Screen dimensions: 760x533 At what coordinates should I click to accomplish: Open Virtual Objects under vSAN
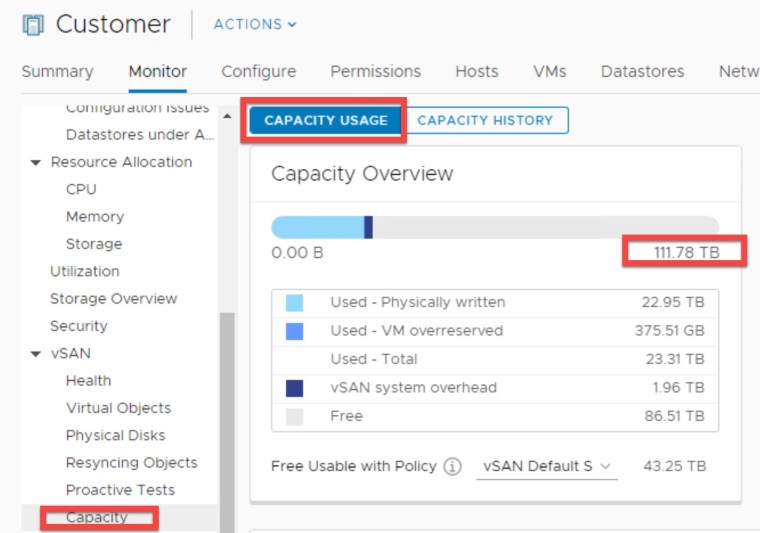[x=118, y=408]
